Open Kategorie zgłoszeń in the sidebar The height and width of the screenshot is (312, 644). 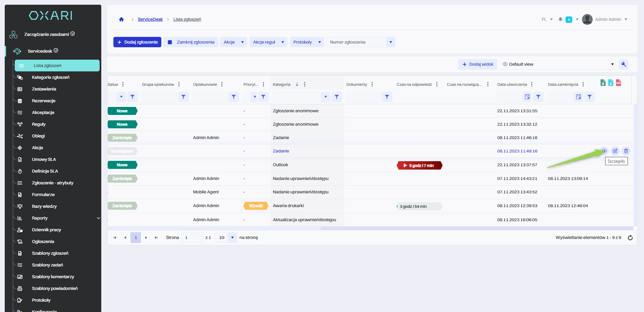pyautogui.click(x=51, y=77)
